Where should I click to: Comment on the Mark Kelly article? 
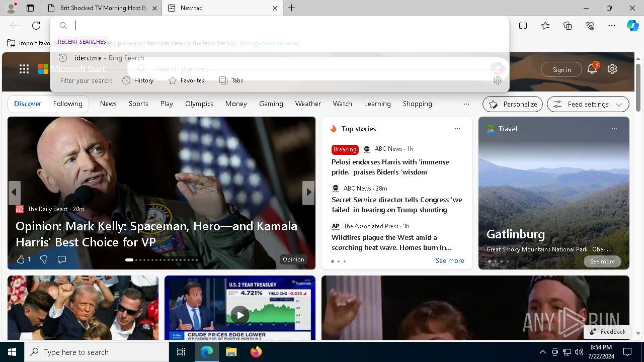pyautogui.click(x=62, y=259)
